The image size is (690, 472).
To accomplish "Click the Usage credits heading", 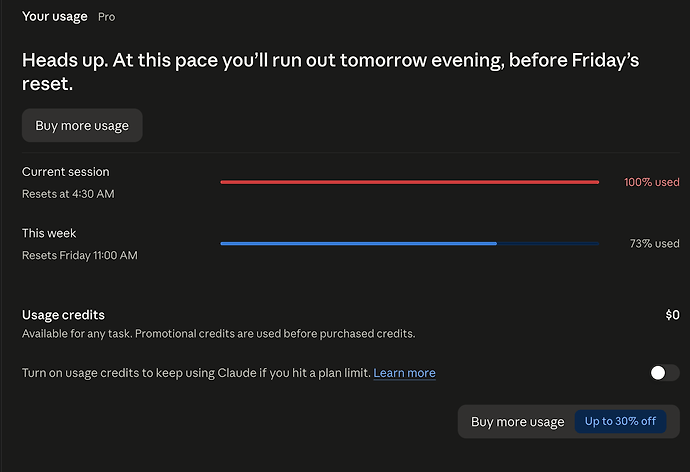I will click(63, 315).
